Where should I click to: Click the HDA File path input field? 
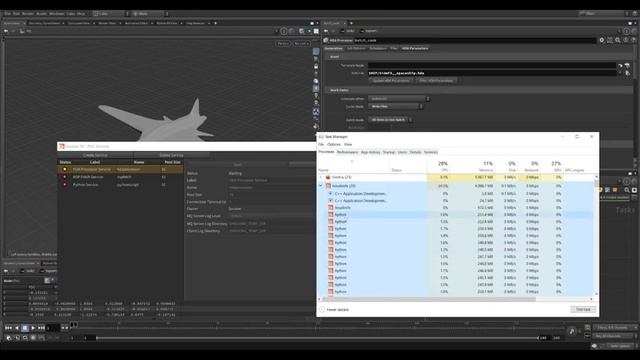[492, 73]
